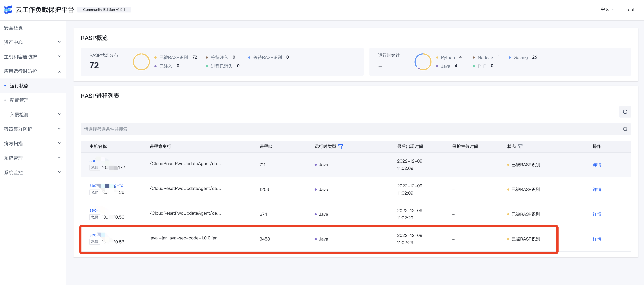Click the magnifier search icon in the search bar

click(x=625, y=129)
